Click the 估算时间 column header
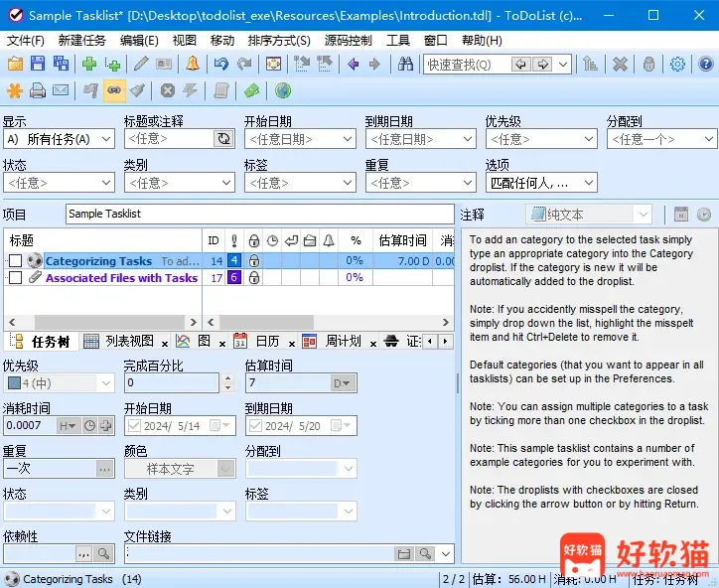719x588 pixels. point(402,240)
